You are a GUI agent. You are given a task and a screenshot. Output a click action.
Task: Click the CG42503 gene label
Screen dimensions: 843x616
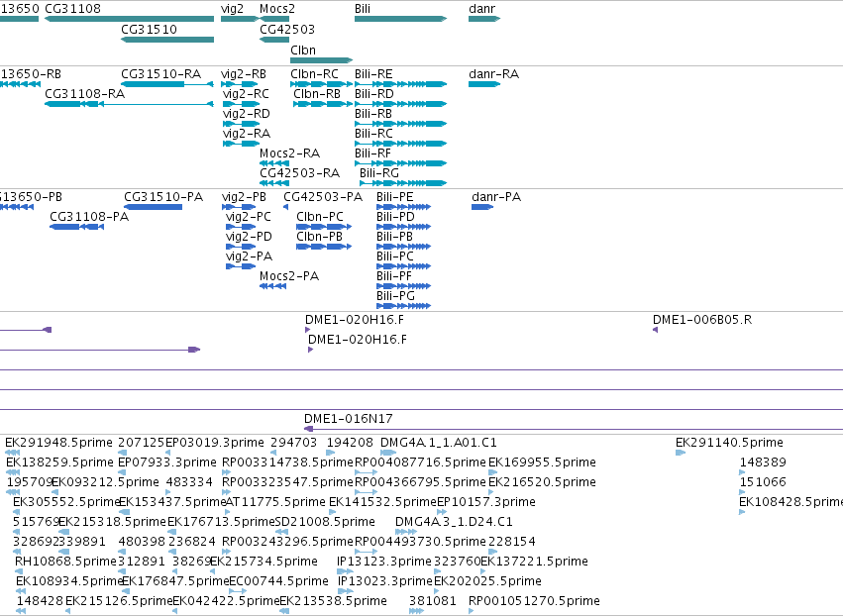pos(287,29)
